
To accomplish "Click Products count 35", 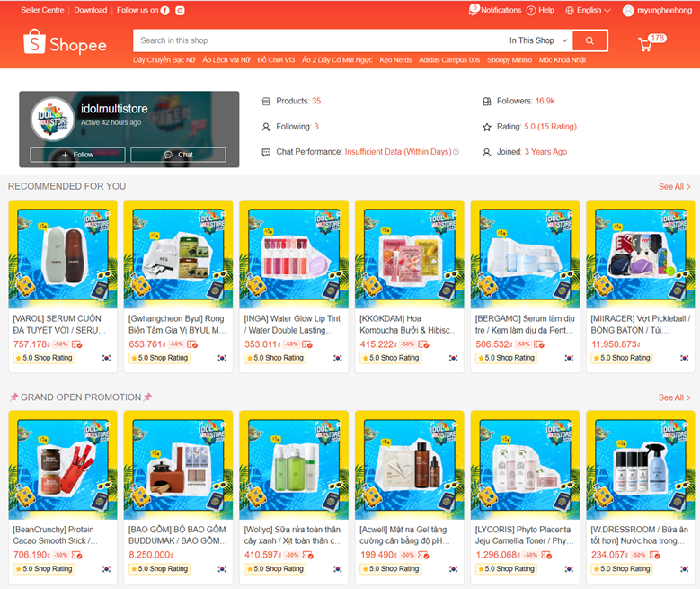I will [316, 101].
